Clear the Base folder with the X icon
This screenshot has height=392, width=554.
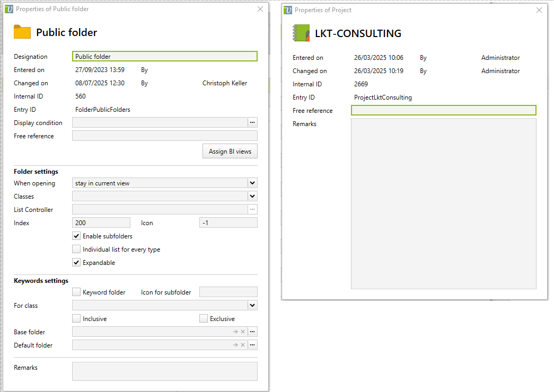[x=243, y=332]
